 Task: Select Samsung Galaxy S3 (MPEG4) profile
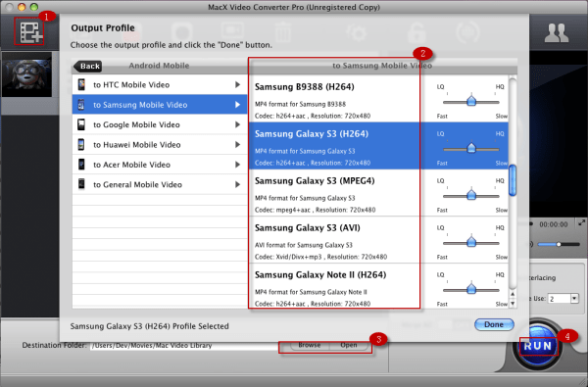coord(378,192)
